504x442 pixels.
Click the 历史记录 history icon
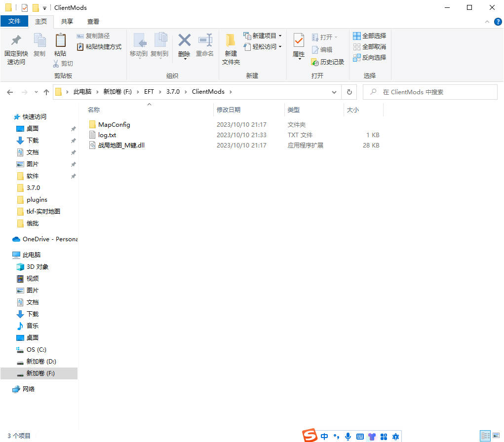tap(315, 62)
